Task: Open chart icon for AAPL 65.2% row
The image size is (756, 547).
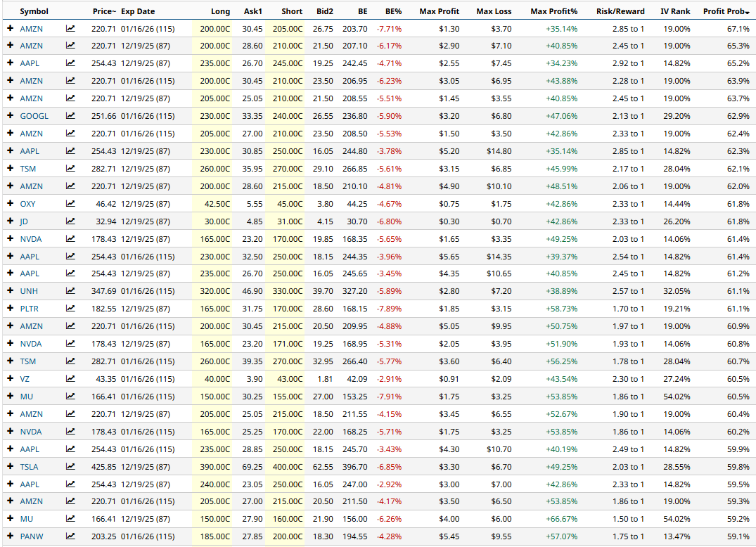Action: click(x=70, y=63)
